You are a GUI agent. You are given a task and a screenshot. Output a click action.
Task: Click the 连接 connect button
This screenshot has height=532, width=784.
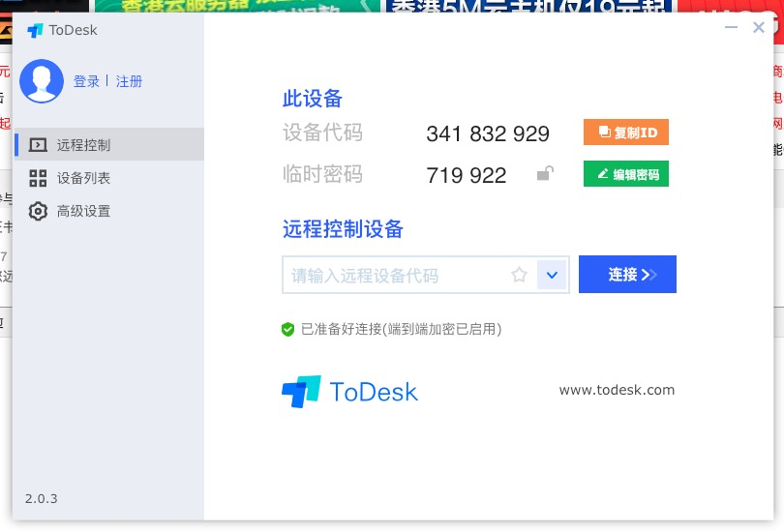tap(627, 275)
